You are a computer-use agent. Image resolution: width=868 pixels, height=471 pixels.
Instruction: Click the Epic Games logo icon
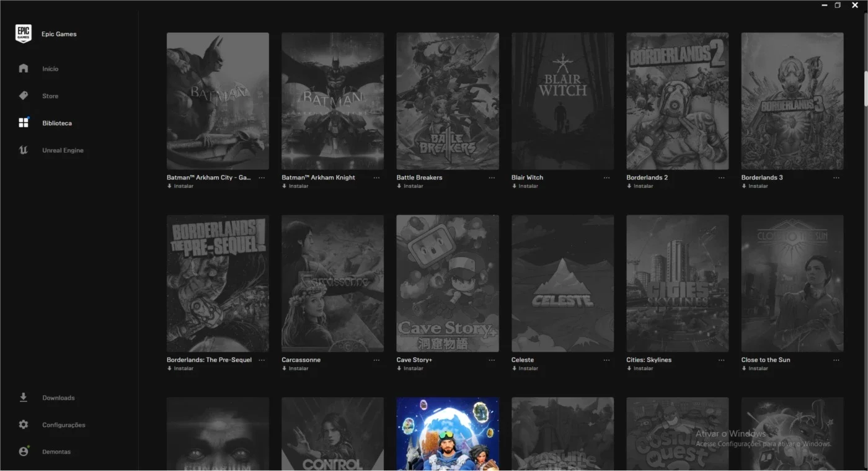tap(24, 34)
